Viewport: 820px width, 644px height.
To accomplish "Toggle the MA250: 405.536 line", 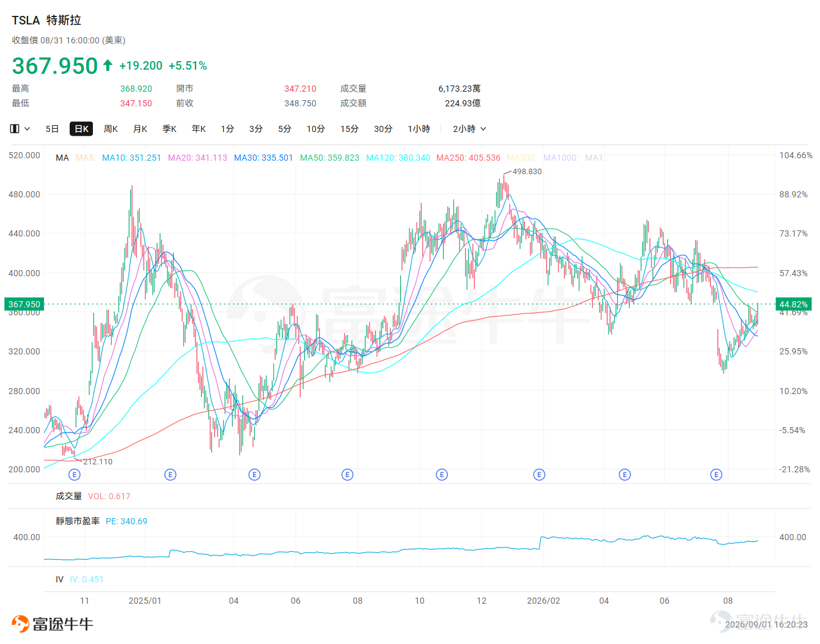I will [468, 158].
